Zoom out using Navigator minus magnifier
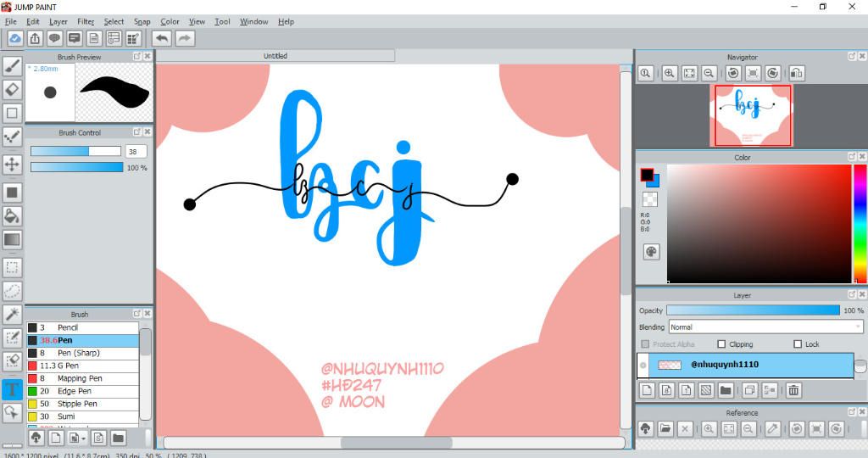868x458 pixels. (709, 73)
